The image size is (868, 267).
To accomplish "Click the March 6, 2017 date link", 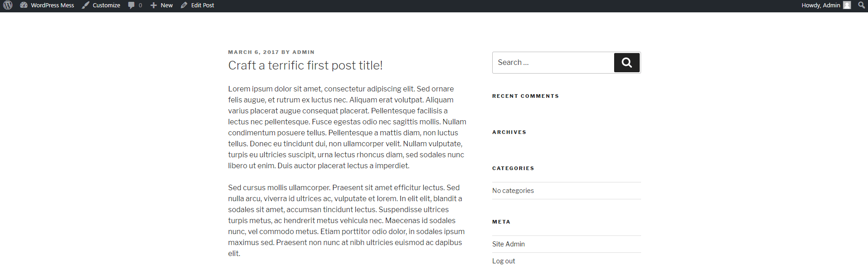I will (253, 52).
